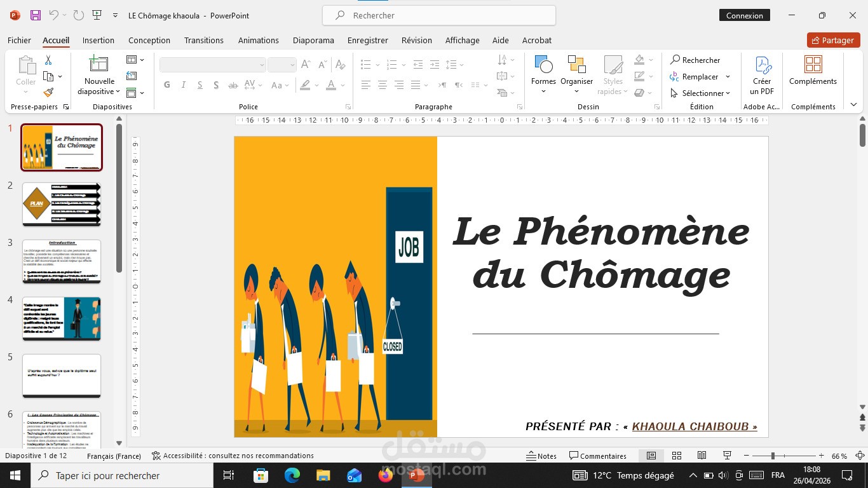Switch to the Insertion tab

pyautogui.click(x=98, y=40)
